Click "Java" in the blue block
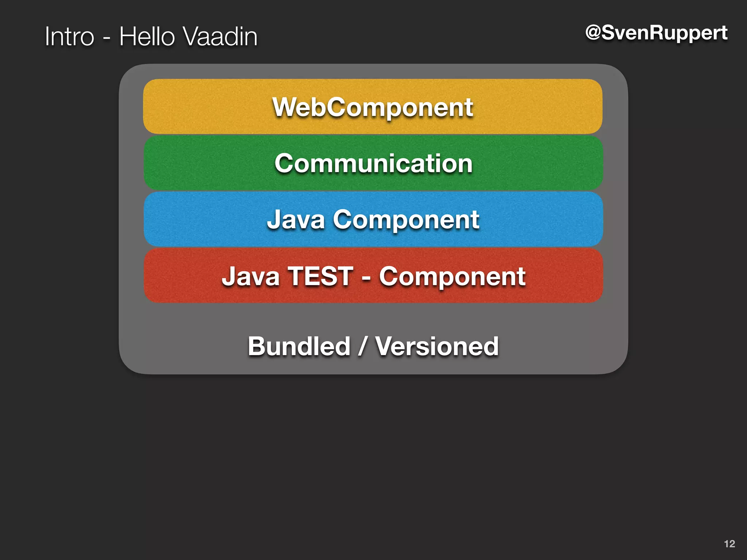 pyautogui.click(x=296, y=219)
